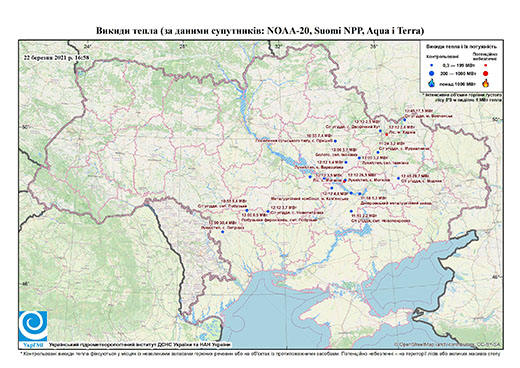Click the red heat marker near Kharkiv
520x368 pixels.
(x=387, y=134)
